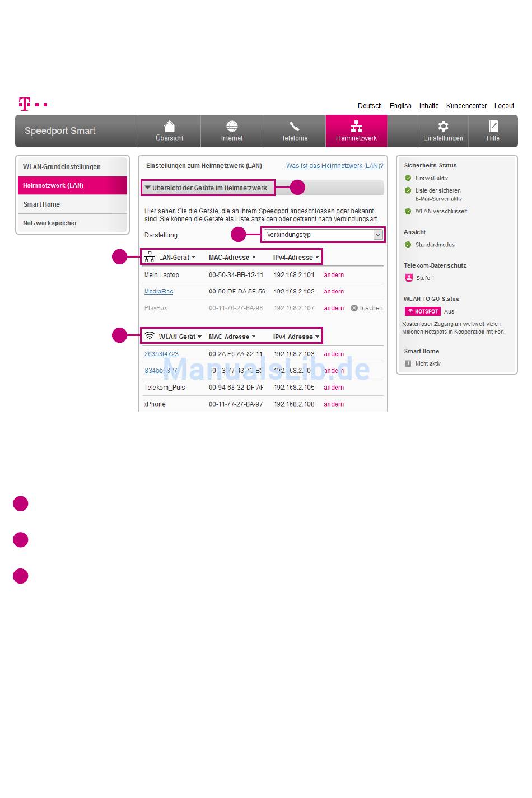Click the Liste der sicheren E-Mail-Server check icon
This screenshot has width=532, height=798.
[x=408, y=190]
